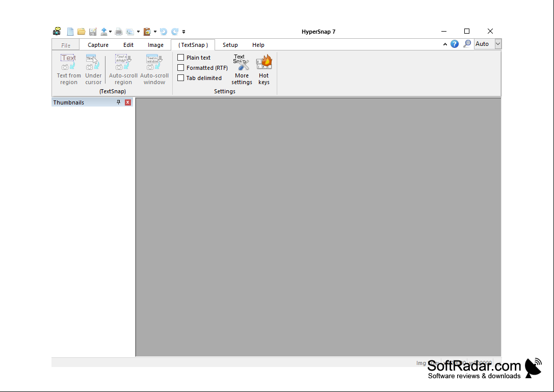
Task: Expand the paste dropdown arrow
Action: coord(155,32)
